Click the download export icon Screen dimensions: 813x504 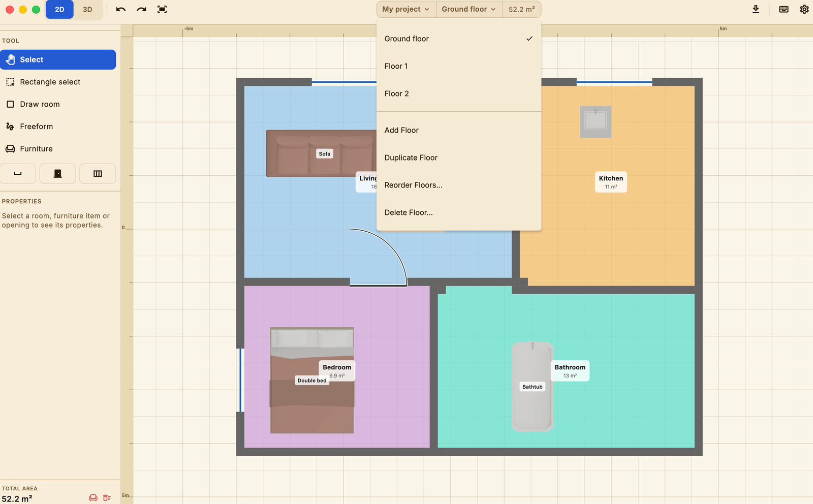(x=756, y=9)
